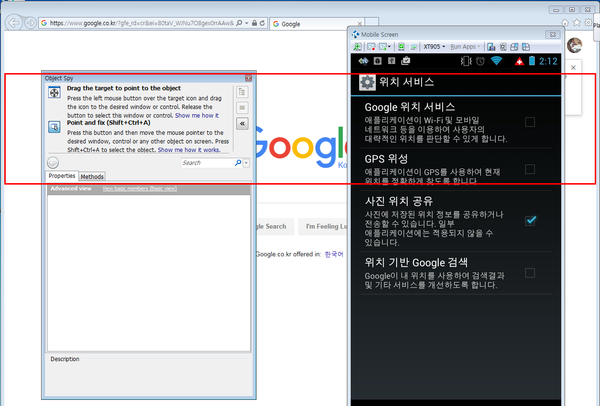Tap the leftmost phone status notification icon
Viewport: 600px width, 406px height.
363,61
